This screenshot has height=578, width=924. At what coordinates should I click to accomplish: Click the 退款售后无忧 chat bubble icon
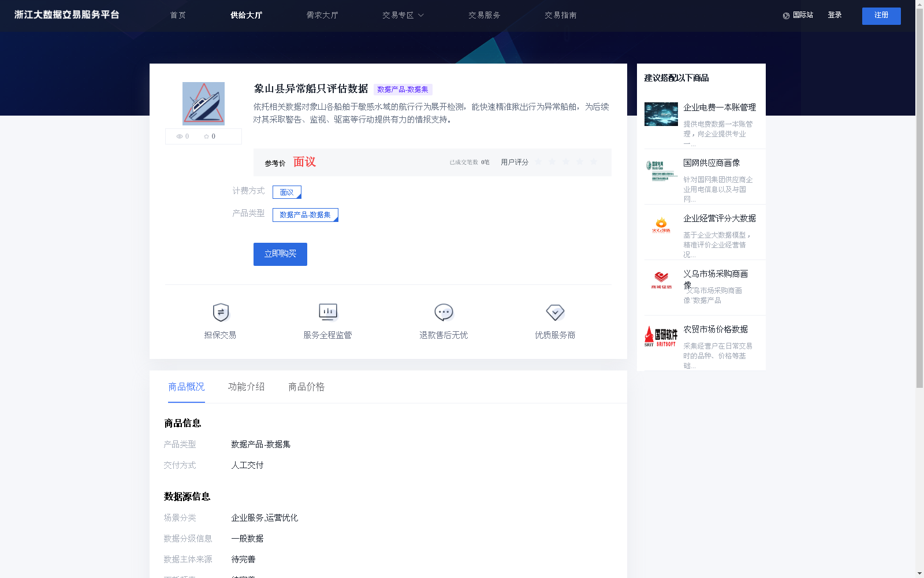tap(444, 312)
